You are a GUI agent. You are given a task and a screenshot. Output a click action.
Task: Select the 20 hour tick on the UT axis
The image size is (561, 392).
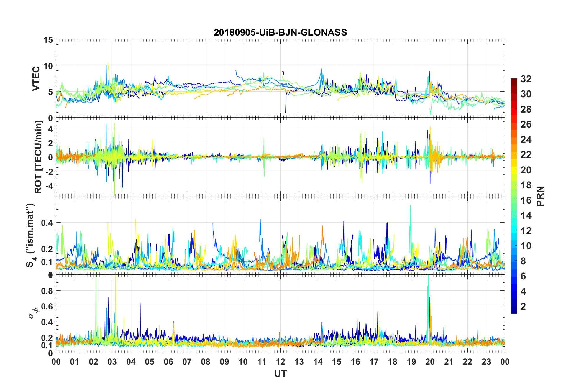[430, 362]
